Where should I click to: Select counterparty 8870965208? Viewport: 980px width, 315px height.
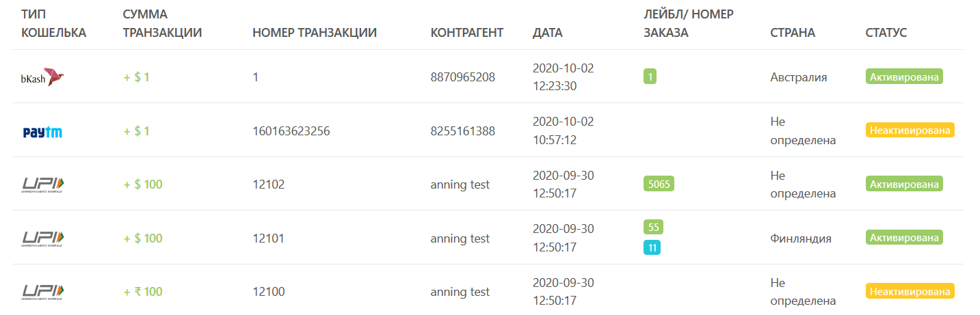(463, 77)
